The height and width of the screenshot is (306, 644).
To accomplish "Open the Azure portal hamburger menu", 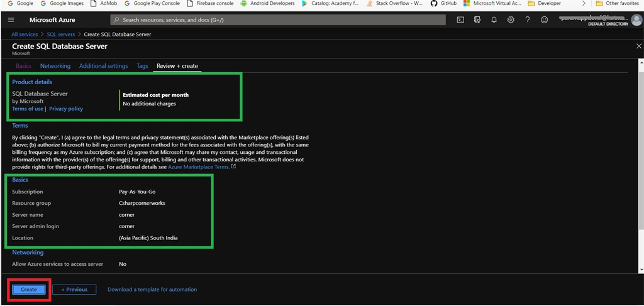I will 11,19.
